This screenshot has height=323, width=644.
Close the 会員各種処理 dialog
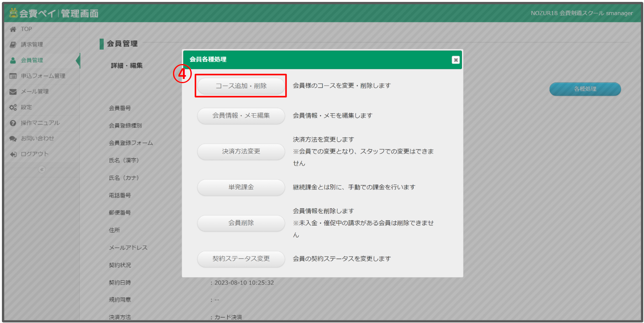tap(455, 60)
